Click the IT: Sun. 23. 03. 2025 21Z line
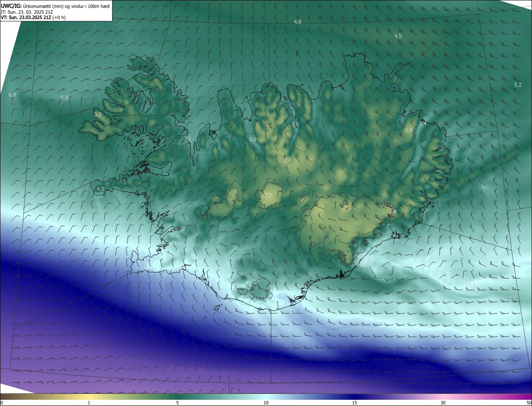 27,12
